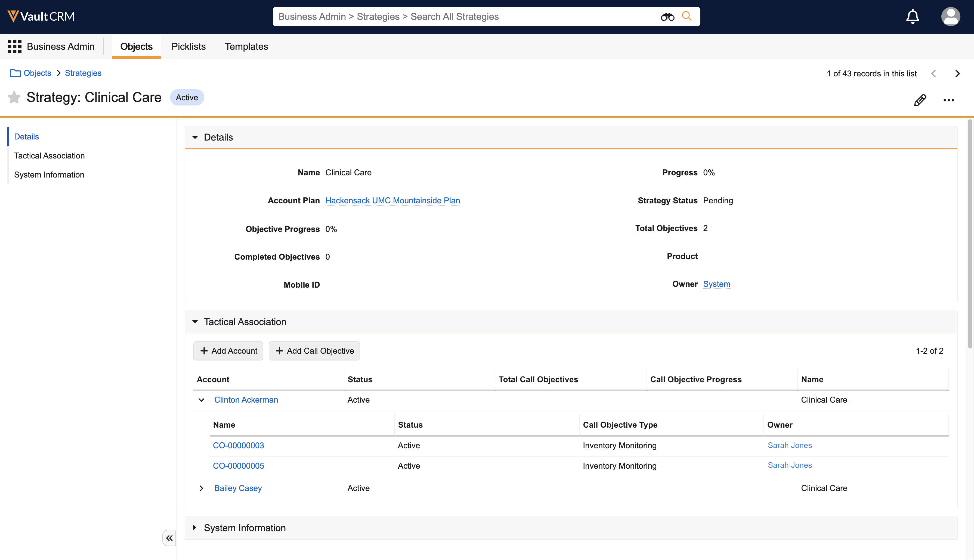974x560 pixels.
Task: Open the Templates tab
Action: 246,46
